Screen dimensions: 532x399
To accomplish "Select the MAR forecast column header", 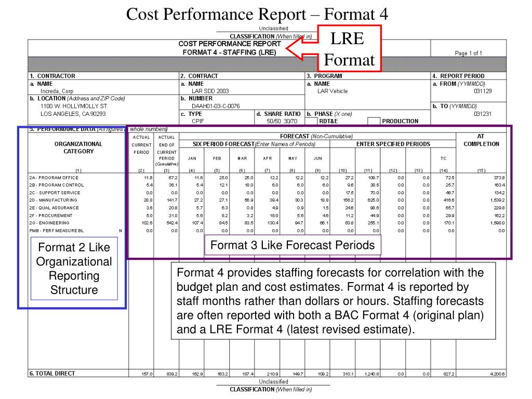I will 242,158.
